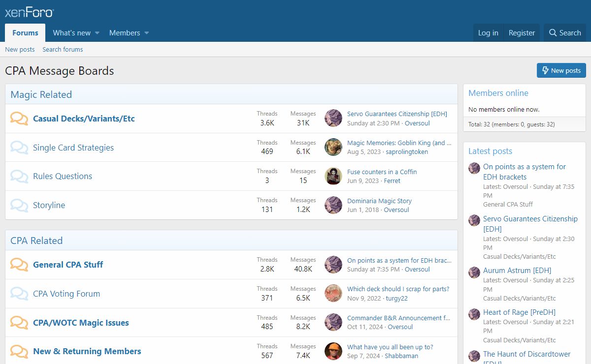591x364 pixels.
Task: Open the Magic Related category header
Action: [41, 94]
